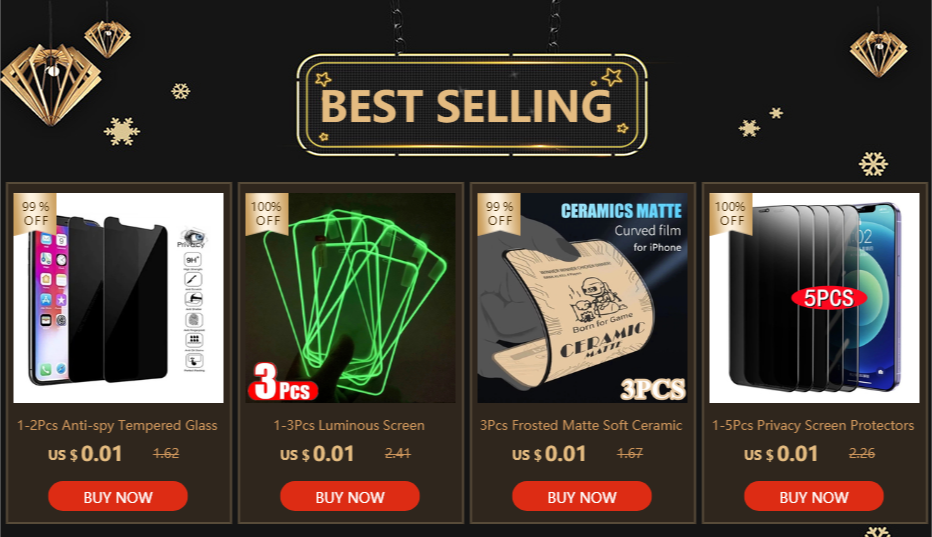Screen dimensions: 932x537
Task: Click the red 5PCS label icon
Action: pos(829,297)
